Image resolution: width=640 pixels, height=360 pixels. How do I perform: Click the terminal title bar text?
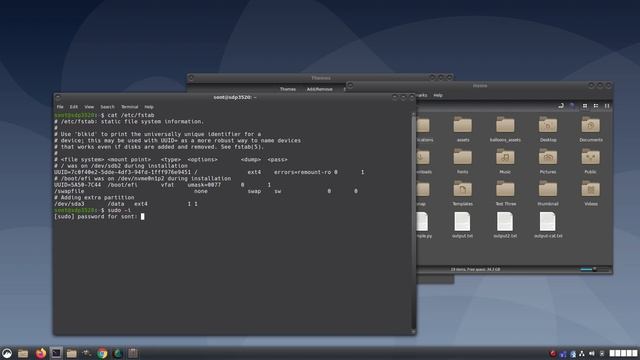click(x=235, y=97)
